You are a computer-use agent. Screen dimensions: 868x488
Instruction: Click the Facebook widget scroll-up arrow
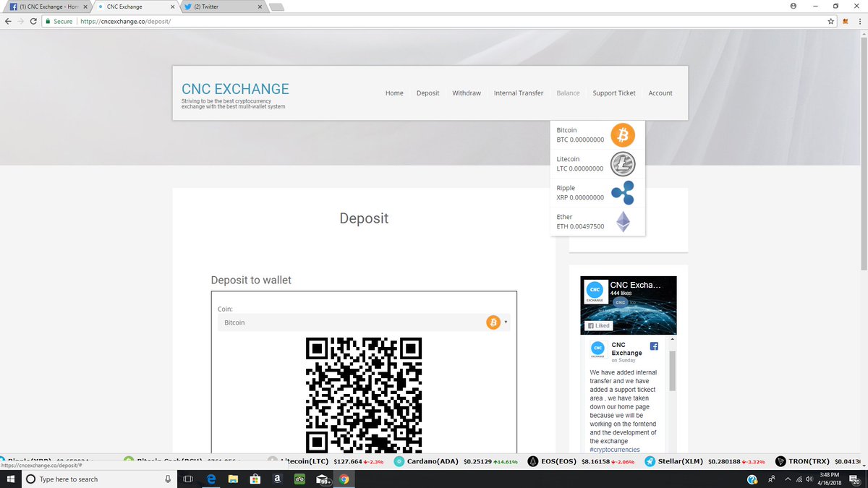tap(672, 339)
